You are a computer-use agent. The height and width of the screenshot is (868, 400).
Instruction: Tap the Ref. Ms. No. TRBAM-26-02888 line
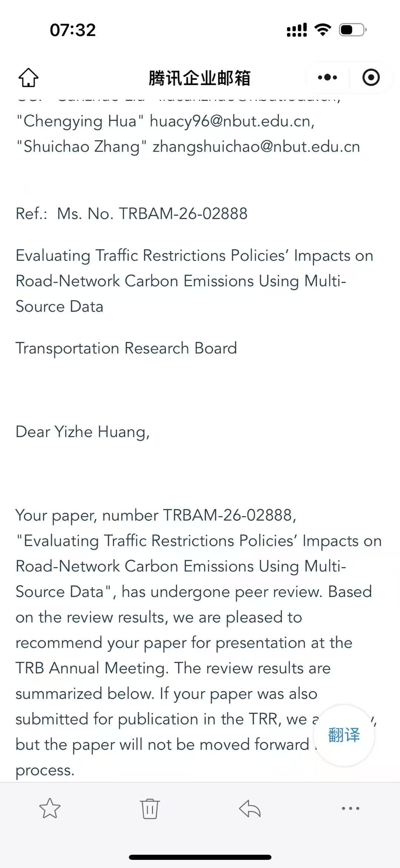[x=131, y=214]
